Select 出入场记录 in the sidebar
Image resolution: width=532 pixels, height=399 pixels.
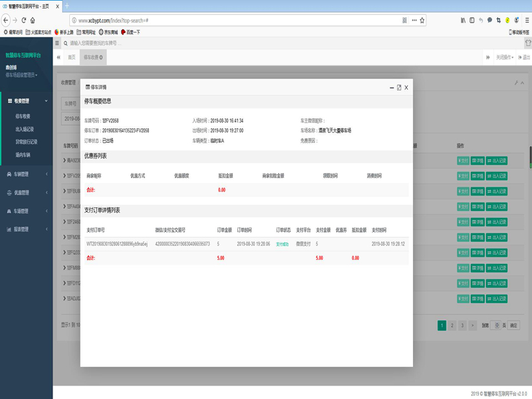point(24,129)
